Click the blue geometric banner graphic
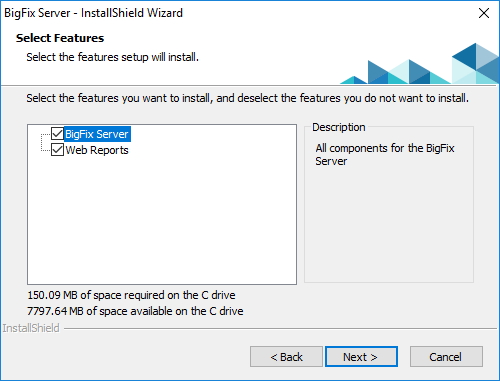Image resolution: width=500 pixels, height=381 pixels. [420, 64]
